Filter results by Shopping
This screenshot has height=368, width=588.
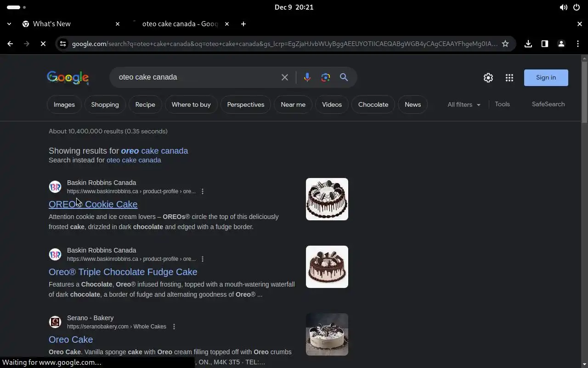point(105,104)
